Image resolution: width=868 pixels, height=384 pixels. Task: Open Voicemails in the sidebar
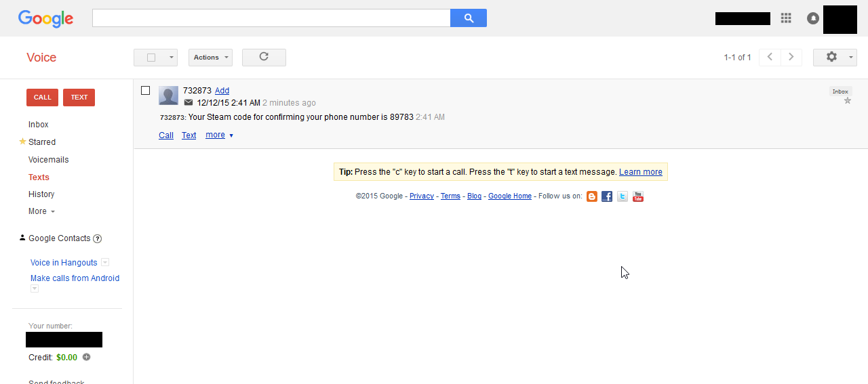(48, 160)
